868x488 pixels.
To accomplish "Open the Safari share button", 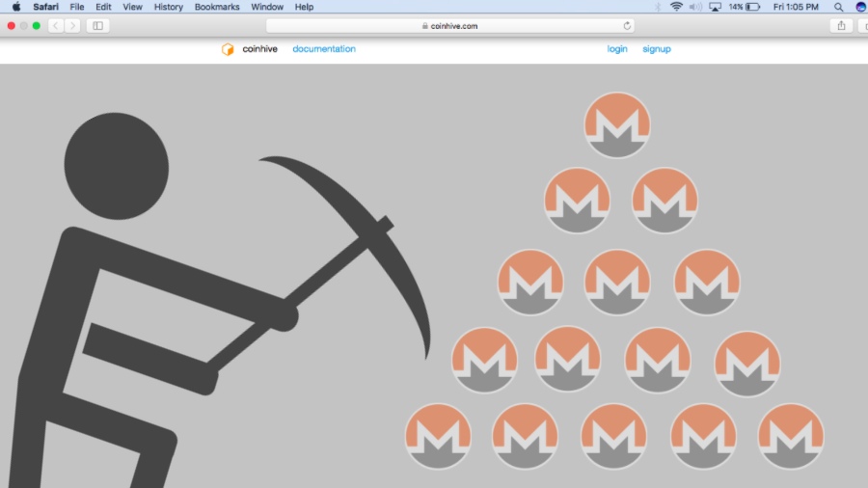I will 841,26.
